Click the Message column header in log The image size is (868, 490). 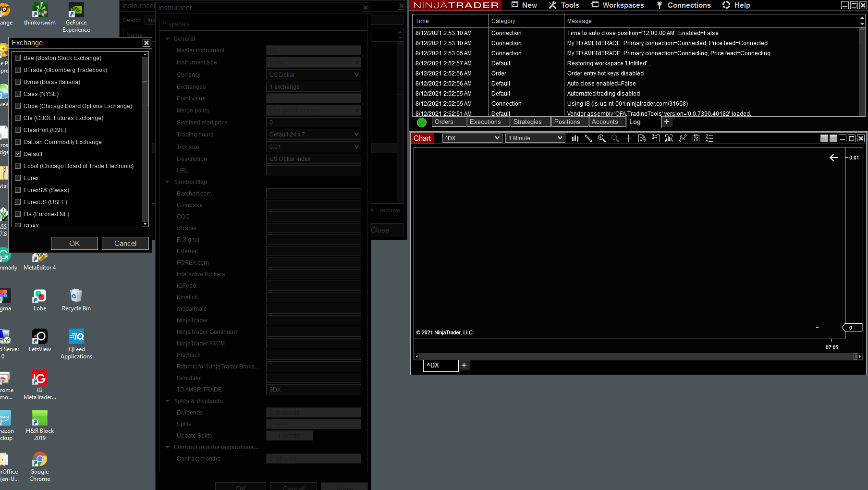[711, 21]
